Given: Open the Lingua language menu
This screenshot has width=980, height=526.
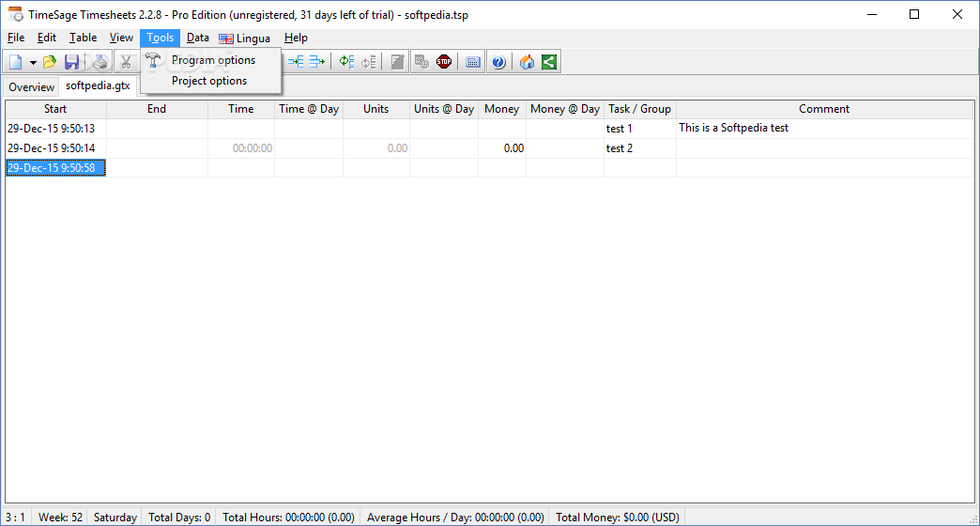Looking at the screenshot, I should pos(244,39).
